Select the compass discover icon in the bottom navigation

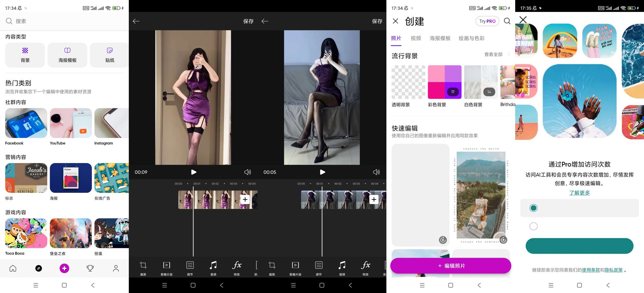39,268
